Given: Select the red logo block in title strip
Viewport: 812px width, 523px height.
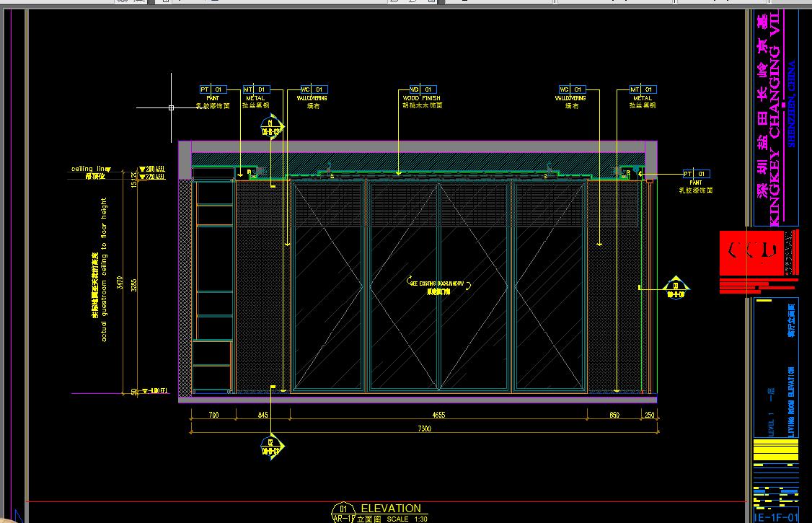Looking at the screenshot, I should point(751,253).
